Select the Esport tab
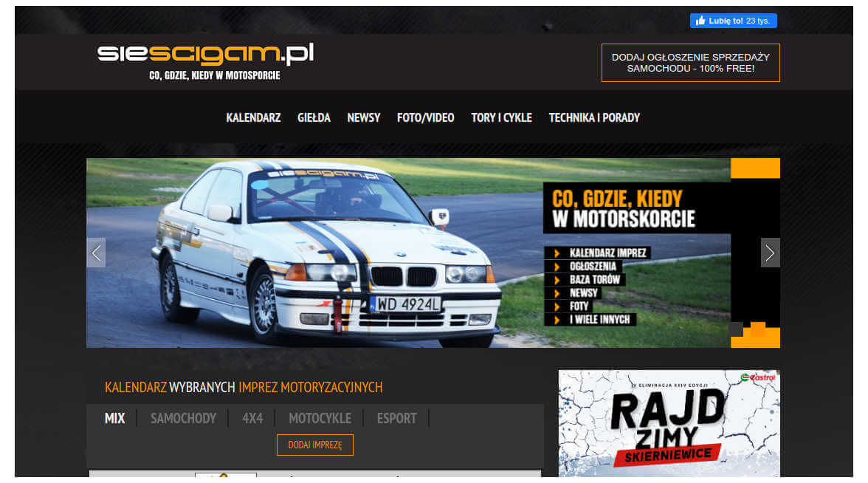 tap(396, 418)
